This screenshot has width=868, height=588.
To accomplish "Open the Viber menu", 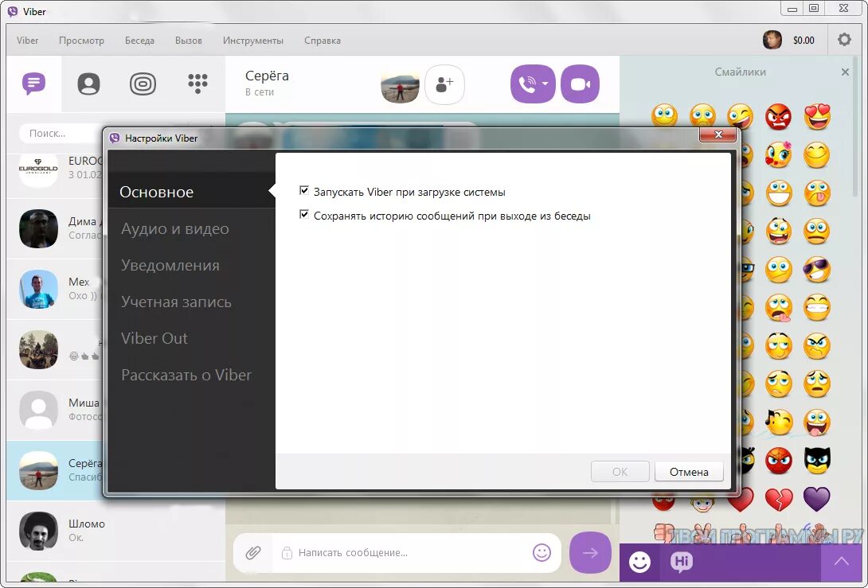I will (x=28, y=41).
